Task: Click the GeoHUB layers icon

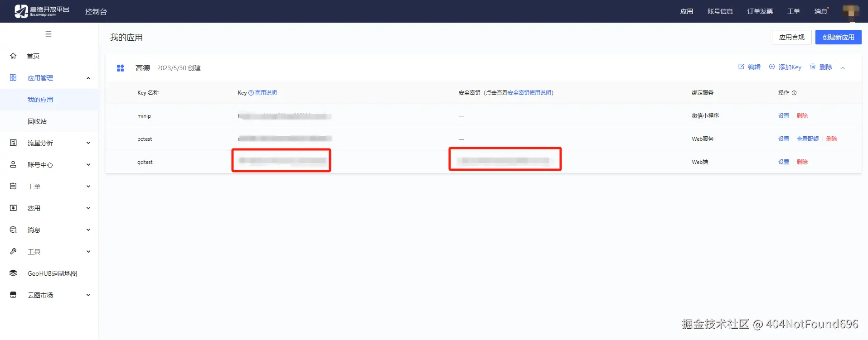Action: pos(13,273)
